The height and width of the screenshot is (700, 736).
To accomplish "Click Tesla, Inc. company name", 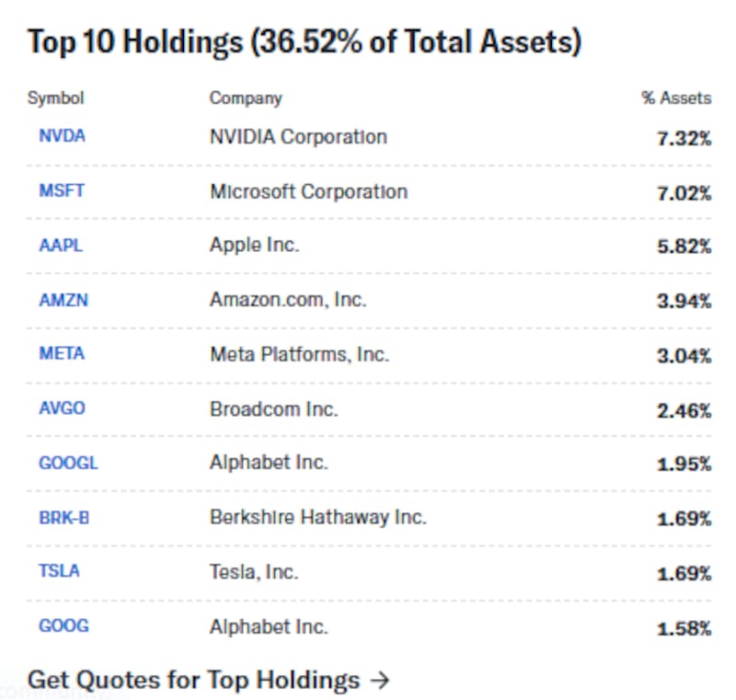I will [x=254, y=571].
